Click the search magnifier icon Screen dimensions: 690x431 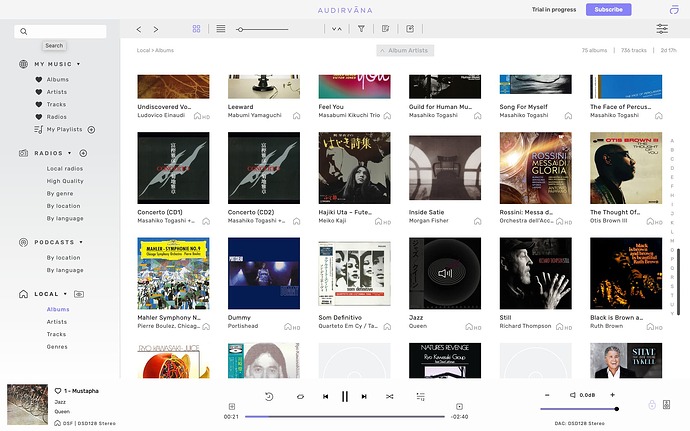(x=24, y=31)
